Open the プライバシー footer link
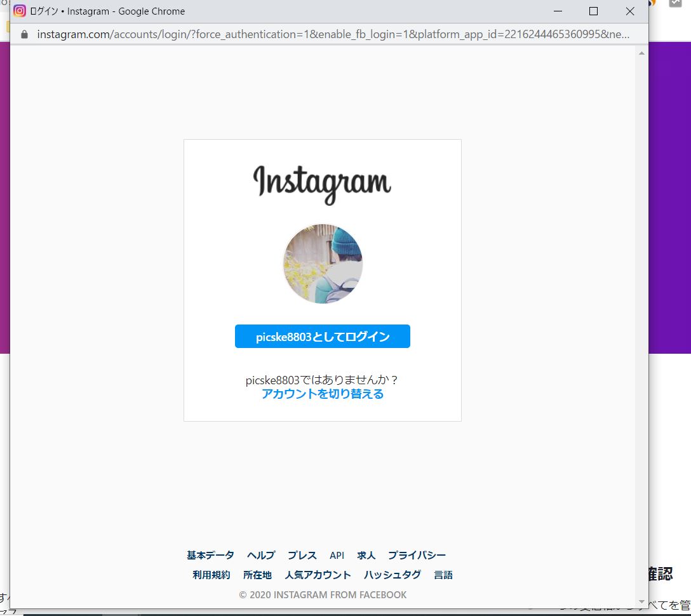This screenshot has height=616, width=691. pos(417,555)
